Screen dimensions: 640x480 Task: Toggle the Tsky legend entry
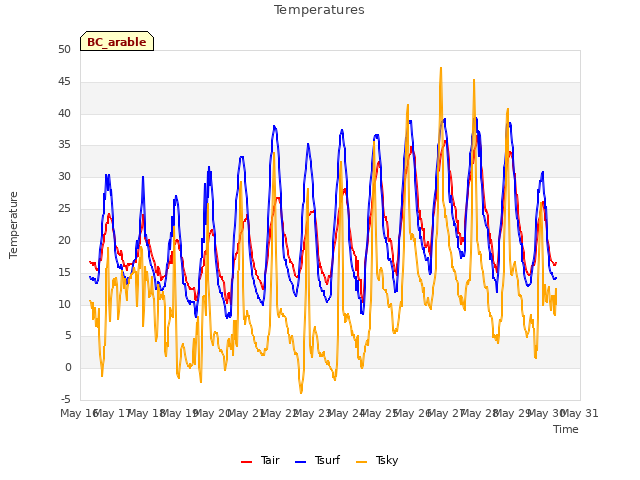click(x=377, y=460)
